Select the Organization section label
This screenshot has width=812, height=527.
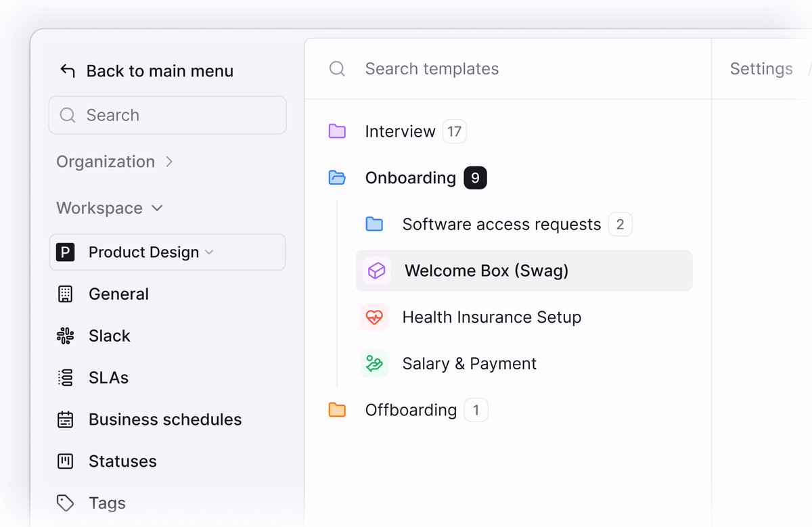[106, 162]
